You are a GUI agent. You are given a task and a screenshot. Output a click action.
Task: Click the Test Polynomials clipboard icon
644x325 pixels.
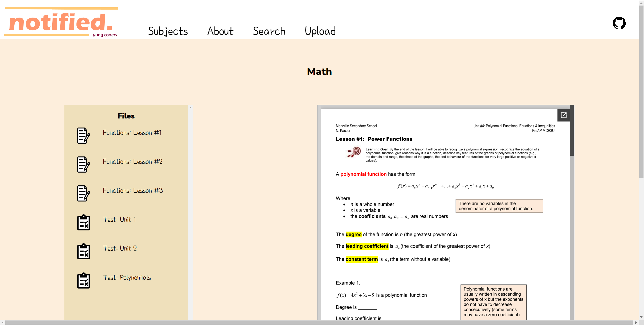pos(84,280)
